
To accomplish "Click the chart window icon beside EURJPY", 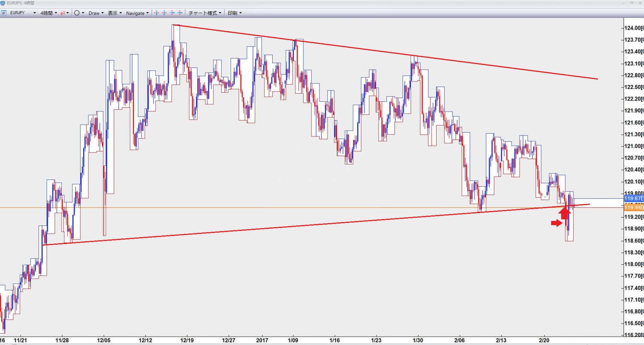I will (3, 13).
